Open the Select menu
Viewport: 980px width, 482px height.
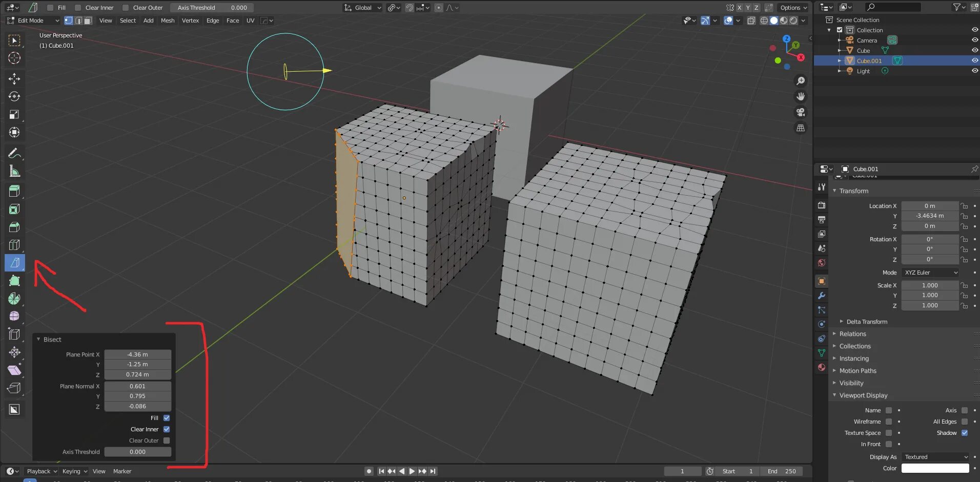(x=128, y=20)
